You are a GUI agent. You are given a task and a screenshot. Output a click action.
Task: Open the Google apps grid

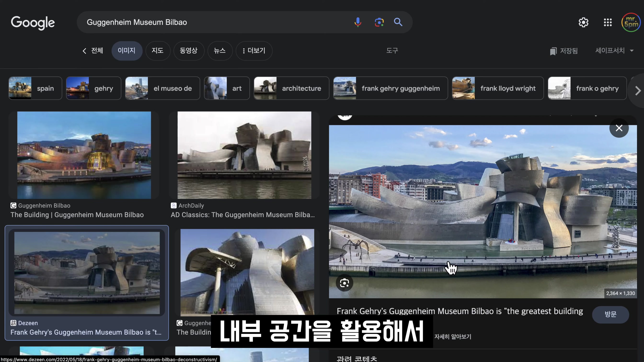pos(608,23)
